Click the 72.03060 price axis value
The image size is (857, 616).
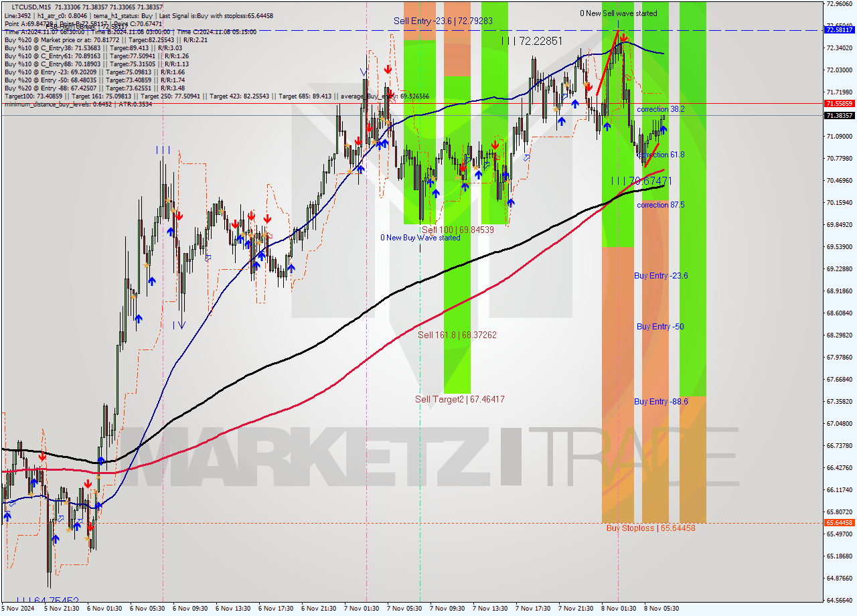pos(840,70)
